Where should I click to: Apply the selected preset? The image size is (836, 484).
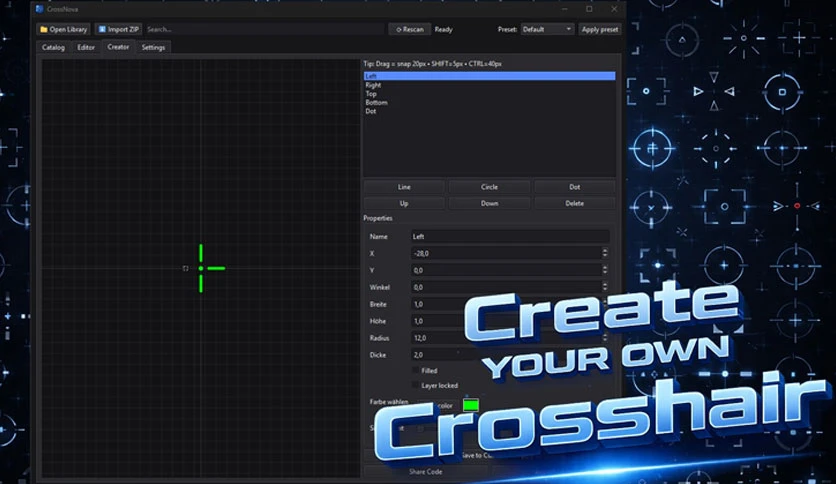(600, 29)
